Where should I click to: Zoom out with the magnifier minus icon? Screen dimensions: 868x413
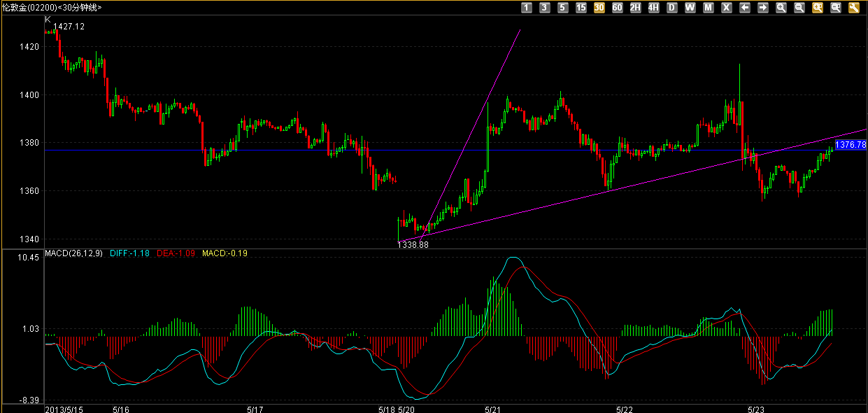tap(799, 8)
